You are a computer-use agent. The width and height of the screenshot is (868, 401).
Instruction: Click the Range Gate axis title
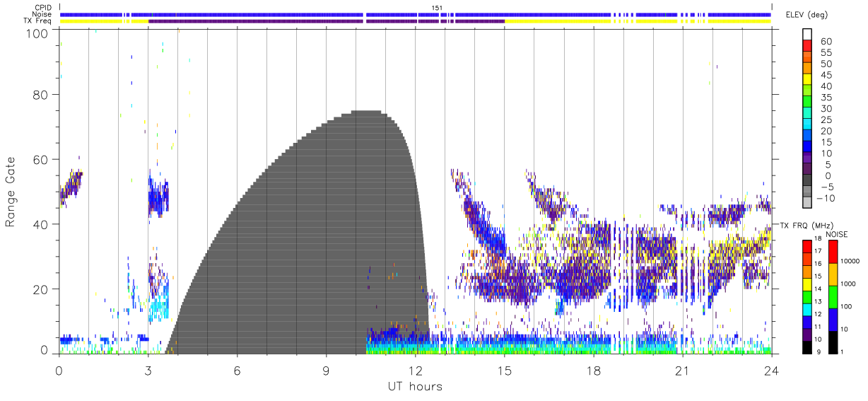[x=11, y=192]
